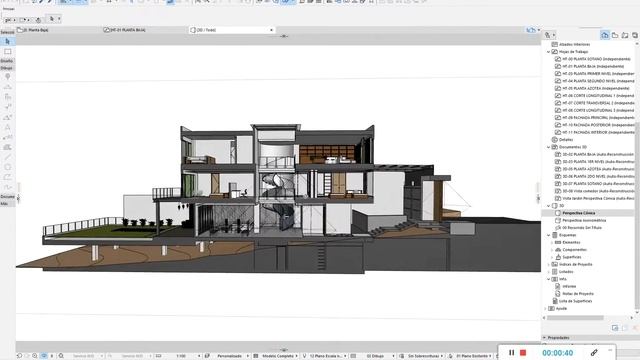
Task: Open HT-01 PLANTA BAJA worksheet in Navigator
Action: click(589, 67)
